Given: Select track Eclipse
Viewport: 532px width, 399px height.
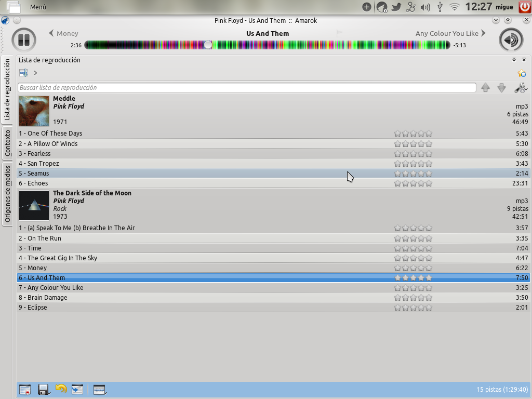Looking at the screenshot, I should click(x=273, y=308).
